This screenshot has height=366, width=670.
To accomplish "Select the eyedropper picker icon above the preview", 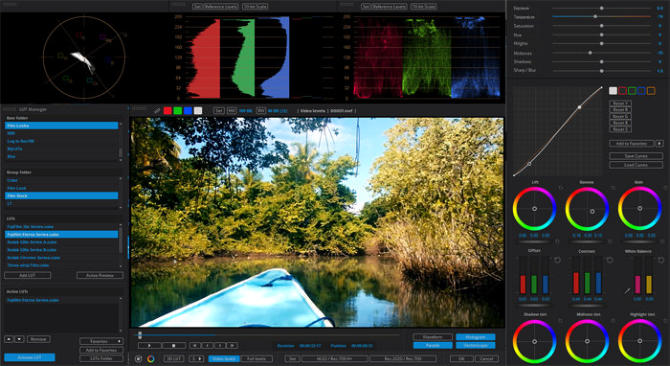I will coord(157,111).
